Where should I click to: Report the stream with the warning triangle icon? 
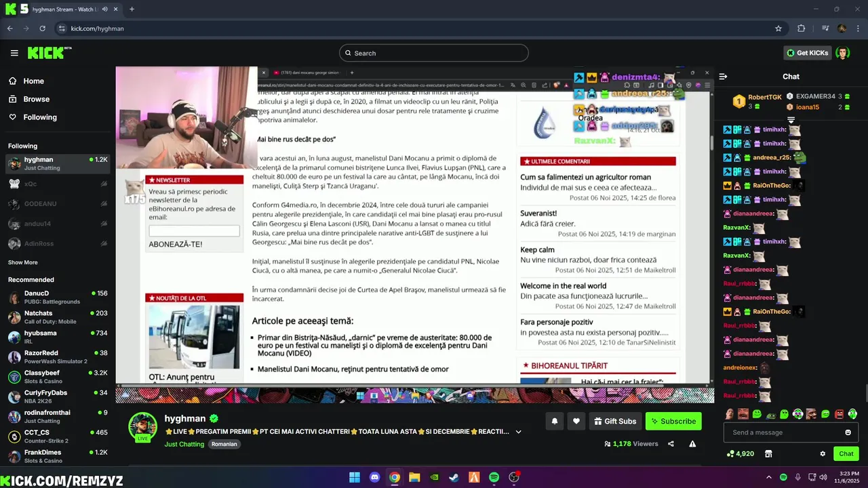[692, 444]
